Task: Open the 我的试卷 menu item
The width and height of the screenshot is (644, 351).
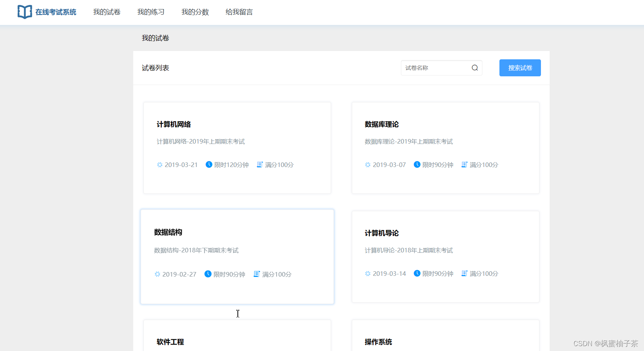Action: (107, 12)
